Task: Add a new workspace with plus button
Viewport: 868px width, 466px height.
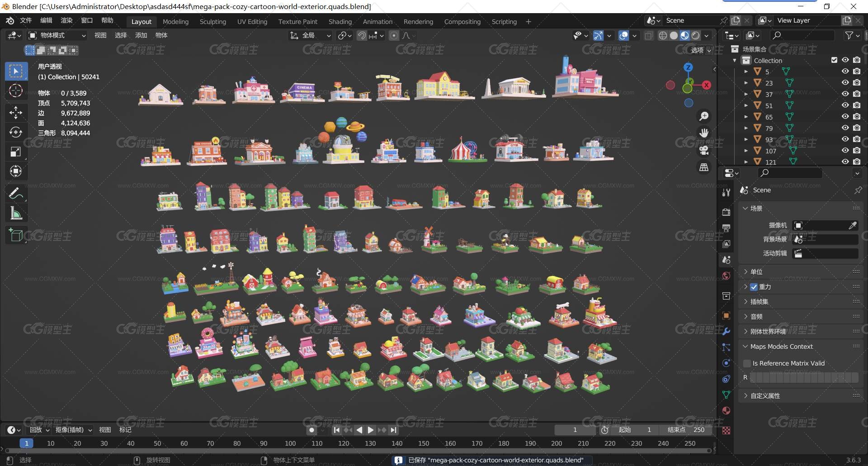Action: tap(528, 21)
